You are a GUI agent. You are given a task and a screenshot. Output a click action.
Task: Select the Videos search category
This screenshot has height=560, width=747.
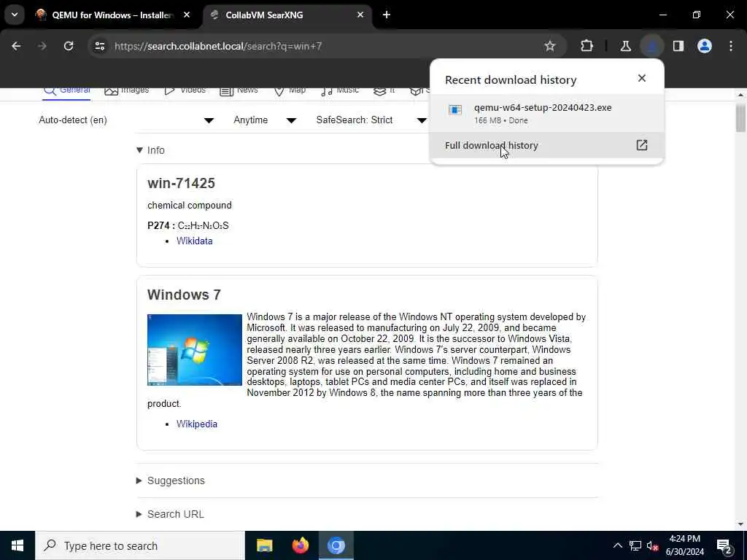point(185,90)
